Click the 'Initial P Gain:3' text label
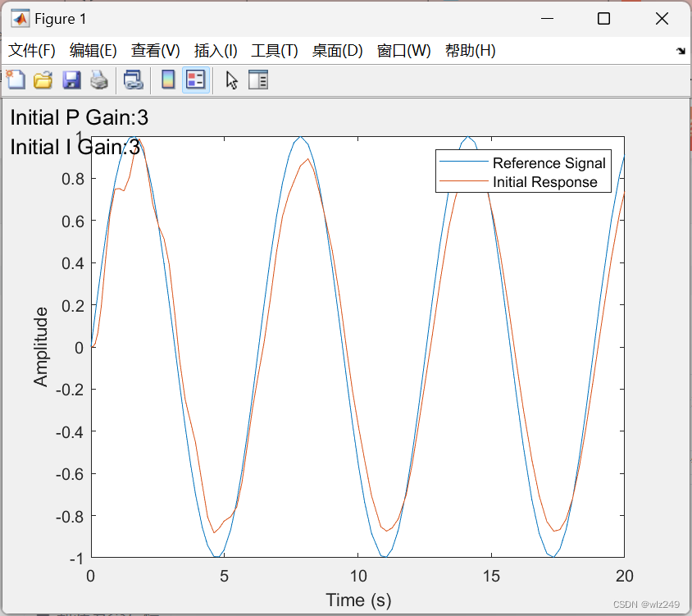This screenshot has width=692, height=616. tap(80, 117)
